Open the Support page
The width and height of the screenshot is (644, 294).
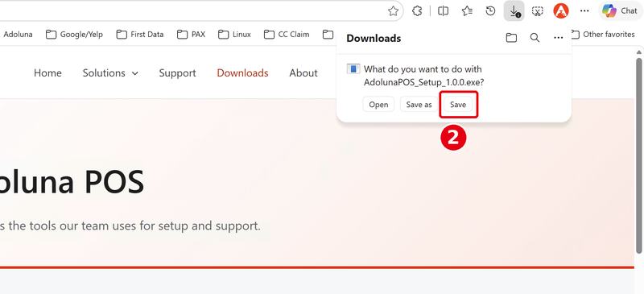[x=177, y=72]
